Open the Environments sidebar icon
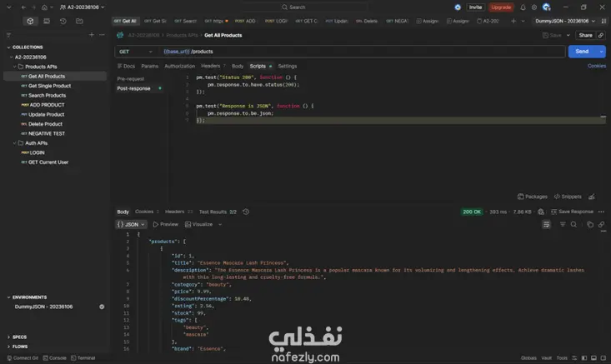Viewport: 611px width, 364px height. (x=47, y=21)
